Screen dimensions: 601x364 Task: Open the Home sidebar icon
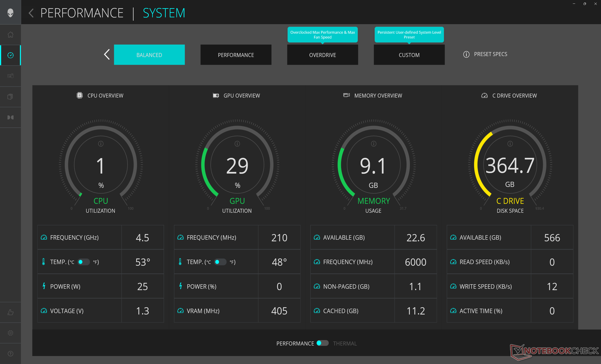(x=10, y=35)
